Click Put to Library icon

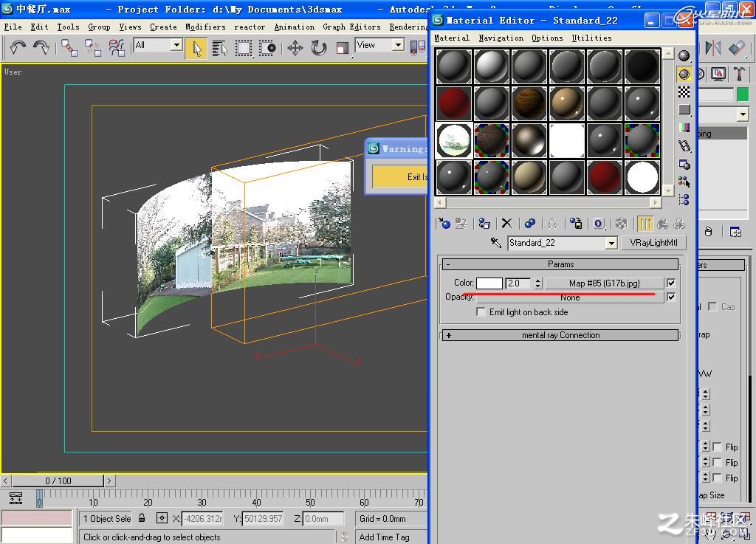[x=576, y=223]
